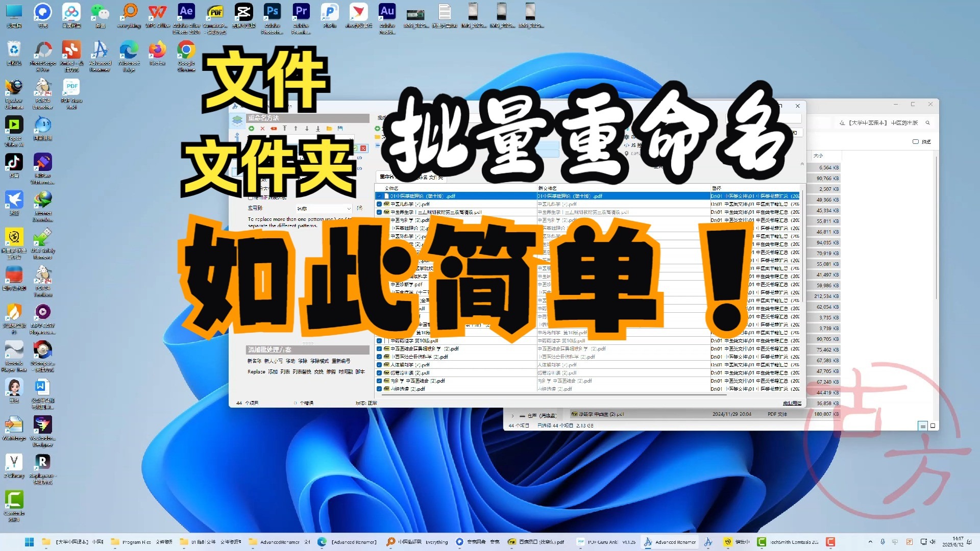Click the Camtasia icon in taskbar
Viewport: 980px width, 551px height.
point(761,542)
